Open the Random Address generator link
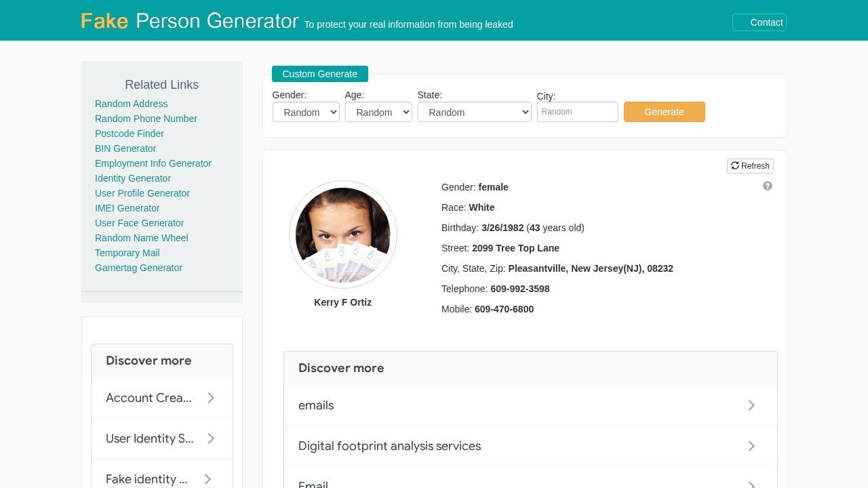The height and width of the screenshot is (488, 868). 131,104
